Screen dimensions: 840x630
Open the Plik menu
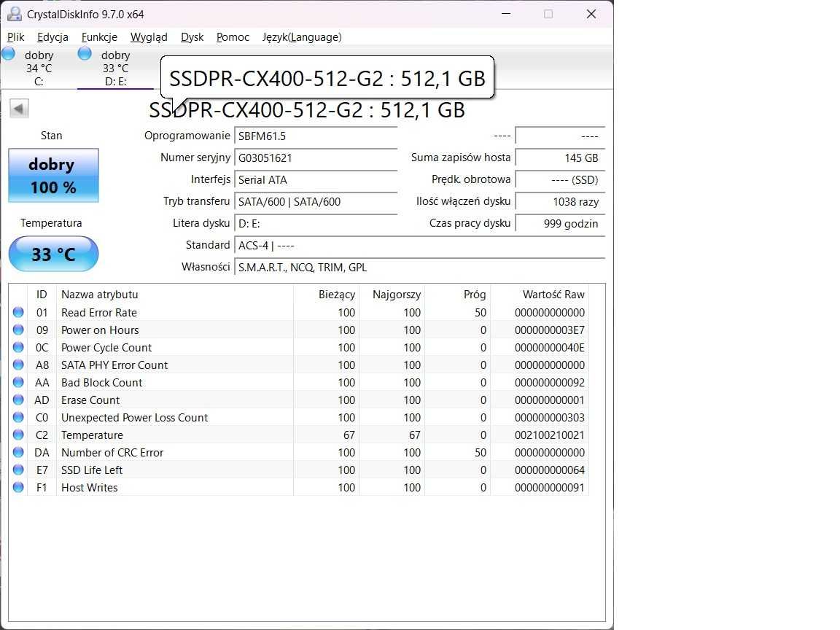click(15, 37)
